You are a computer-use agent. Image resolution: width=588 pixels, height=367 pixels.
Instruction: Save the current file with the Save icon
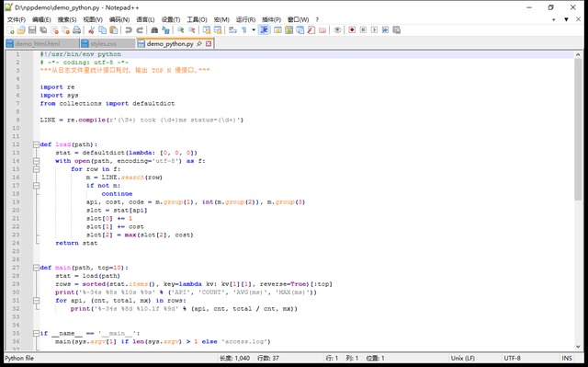(x=32, y=30)
